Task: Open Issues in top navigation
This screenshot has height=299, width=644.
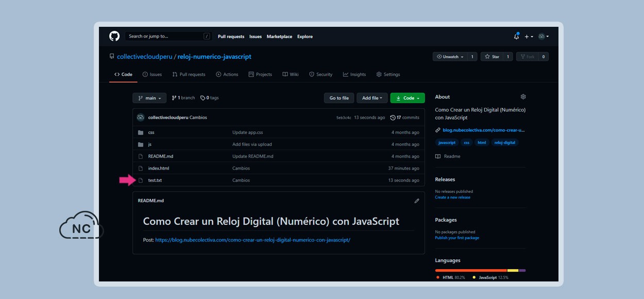Action: click(256, 37)
